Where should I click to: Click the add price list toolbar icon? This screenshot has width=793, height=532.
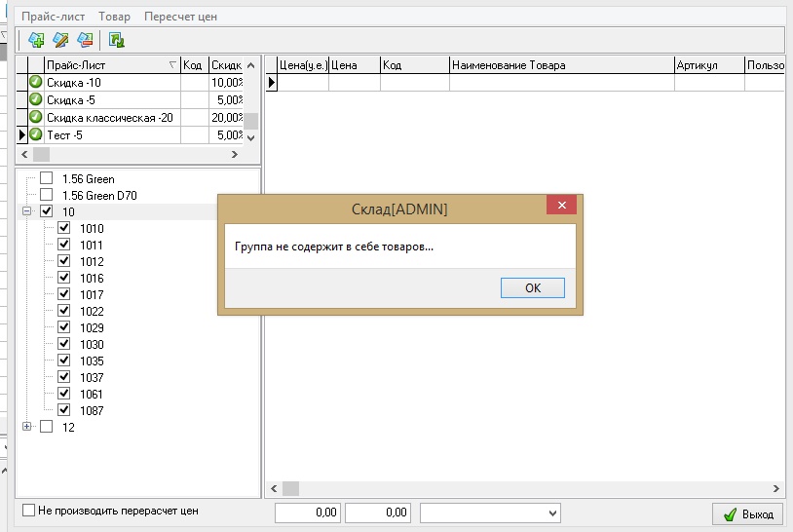(x=37, y=40)
